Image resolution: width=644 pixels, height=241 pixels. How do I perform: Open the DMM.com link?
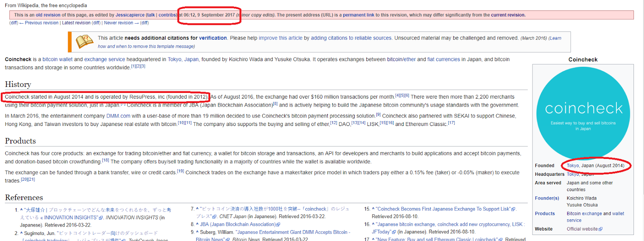pyautogui.click(x=118, y=116)
